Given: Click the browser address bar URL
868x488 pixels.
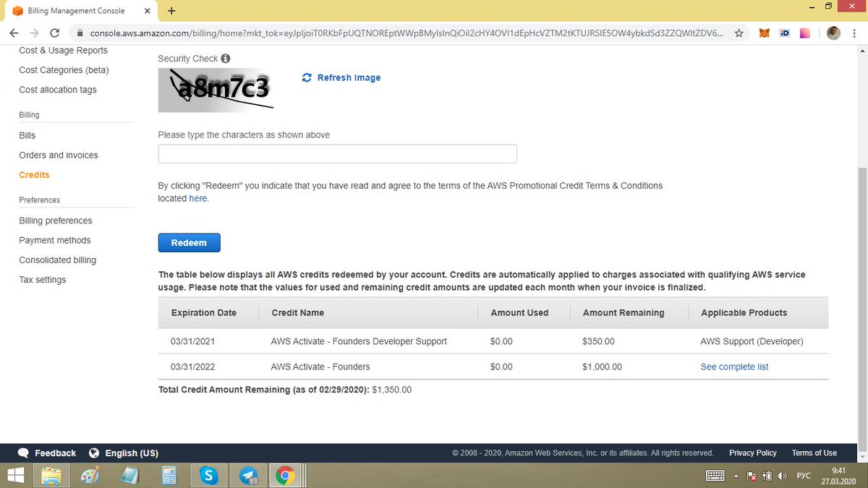Looking at the screenshot, I should pyautogui.click(x=405, y=33).
